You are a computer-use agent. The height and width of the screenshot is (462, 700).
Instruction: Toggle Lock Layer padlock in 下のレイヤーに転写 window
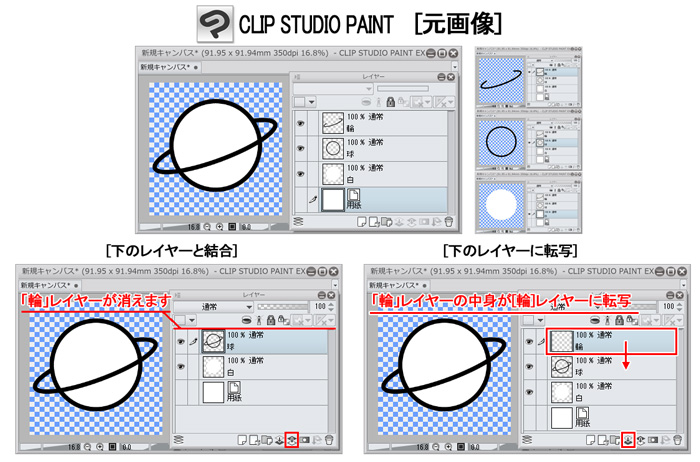click(x=619, y=320)
